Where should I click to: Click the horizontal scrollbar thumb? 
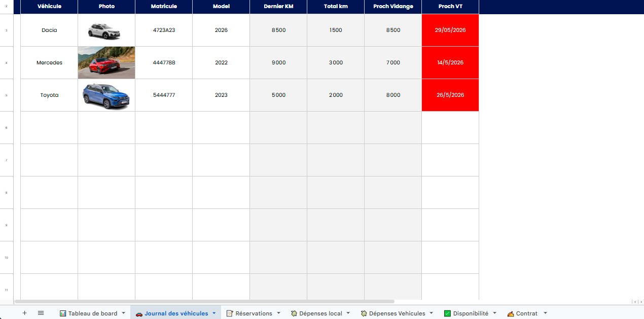click(204, 302)
